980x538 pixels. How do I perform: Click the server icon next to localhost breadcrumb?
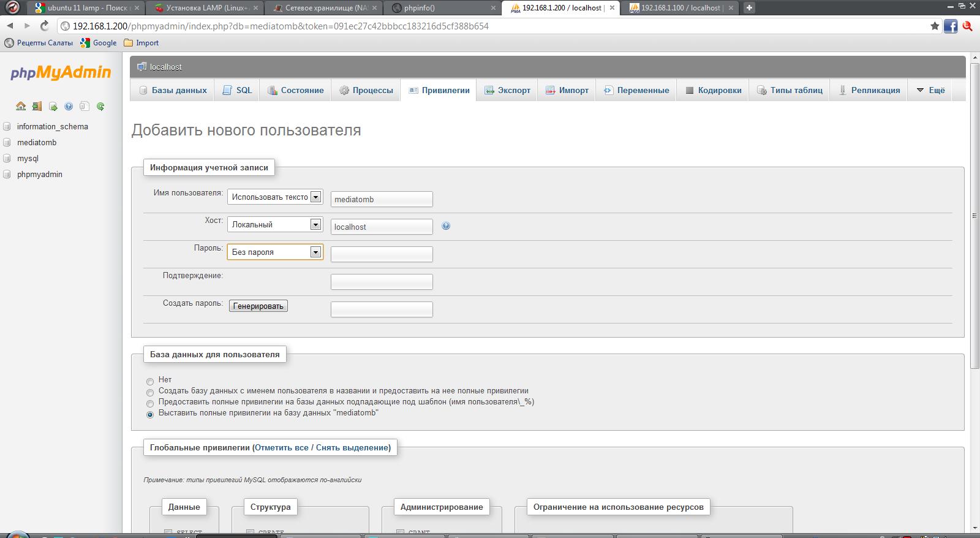point(142,66)
